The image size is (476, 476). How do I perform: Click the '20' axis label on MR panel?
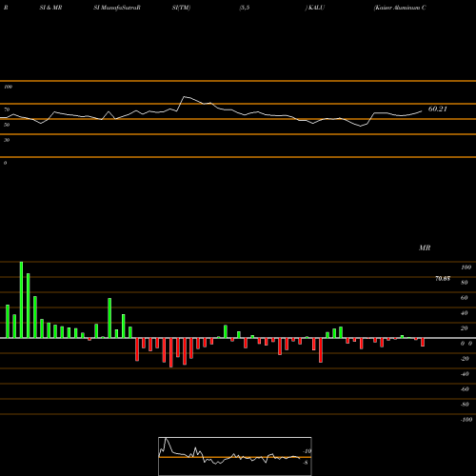click(465, 328)
